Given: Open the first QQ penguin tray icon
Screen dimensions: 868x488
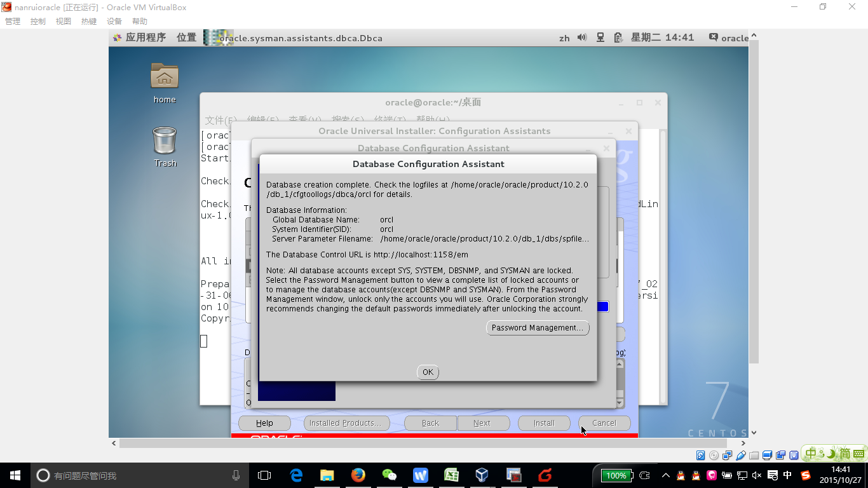Looking at the screenshot, I should (x=681, y=475).
